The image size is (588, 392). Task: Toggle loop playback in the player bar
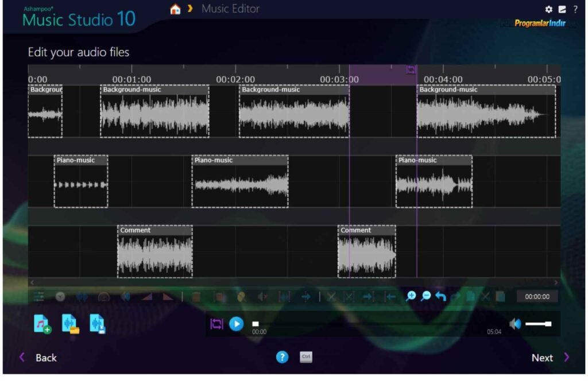216,324
